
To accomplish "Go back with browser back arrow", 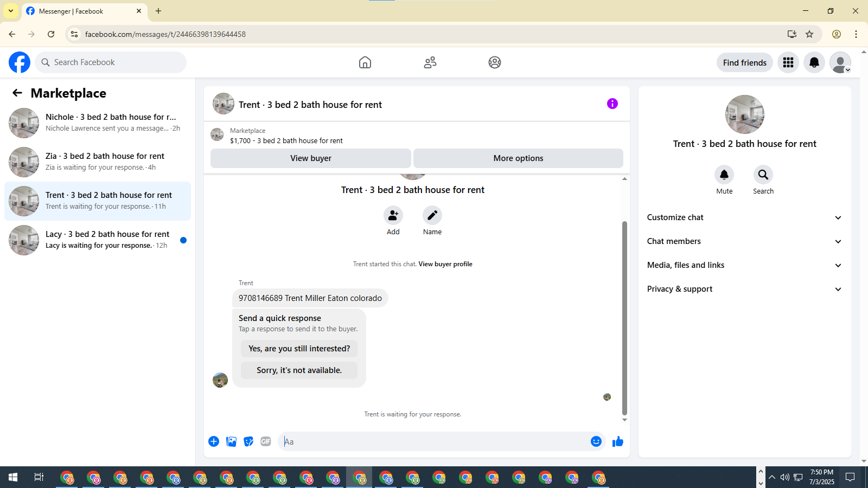I will point(12,34).
